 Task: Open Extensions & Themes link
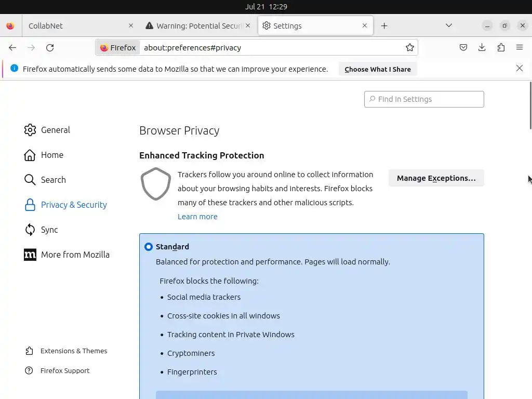[73, 351]
